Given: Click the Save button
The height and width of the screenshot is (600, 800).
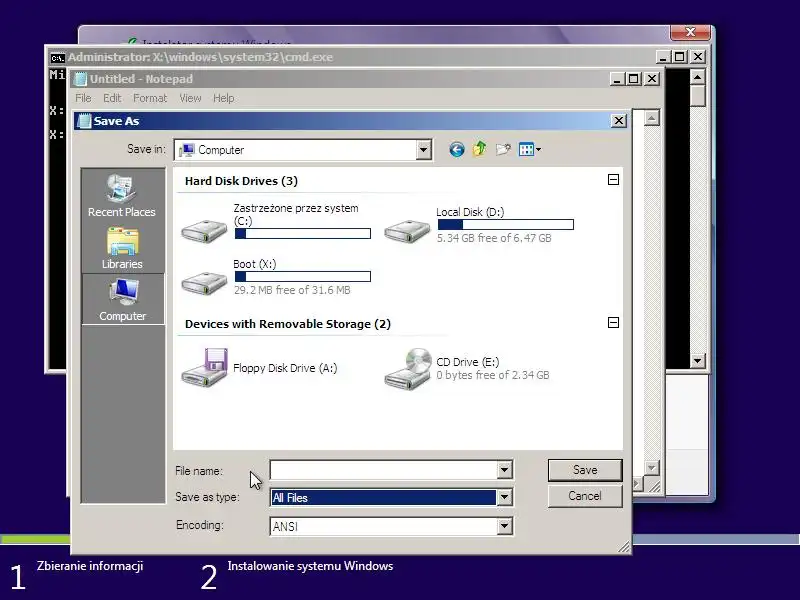Looking at the screenshot, I should 585,470.
